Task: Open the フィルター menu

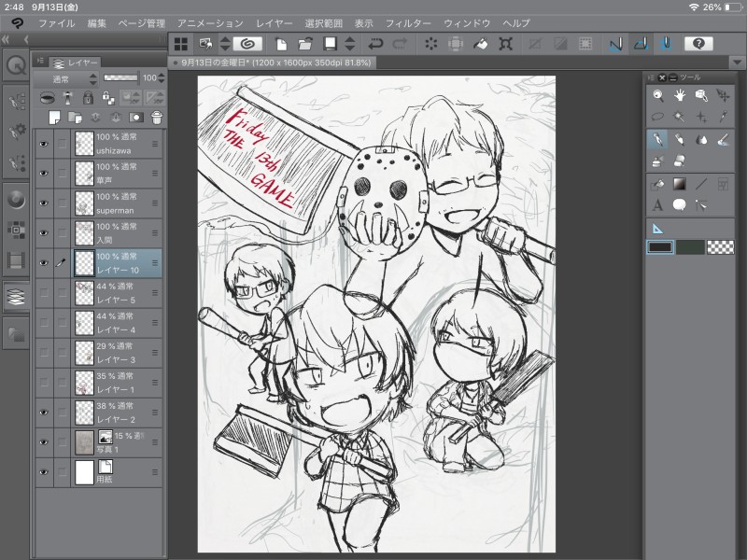Action: coord(408,23)
